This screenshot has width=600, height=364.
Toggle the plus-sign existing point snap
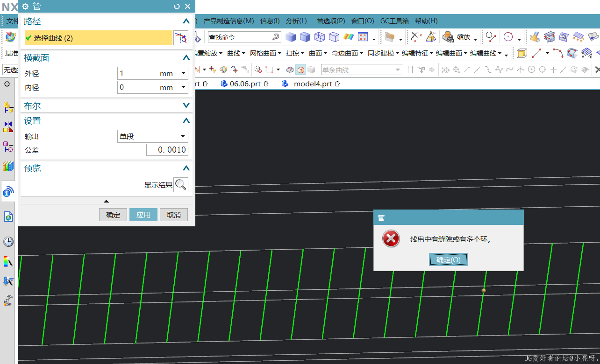[553, 70]
